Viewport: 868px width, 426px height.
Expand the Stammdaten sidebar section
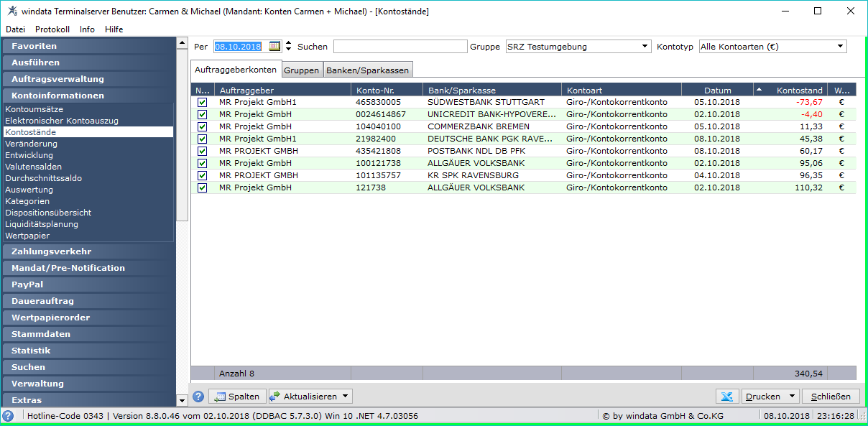88,334
